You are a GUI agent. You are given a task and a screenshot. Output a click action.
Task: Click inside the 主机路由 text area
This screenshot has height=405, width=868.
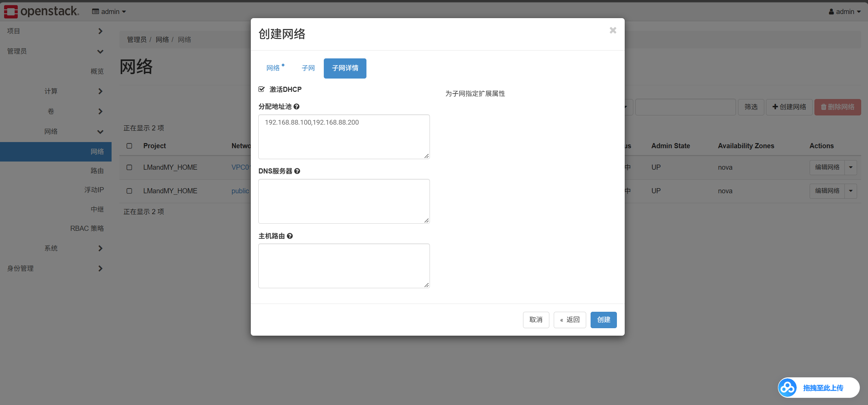coord(344,266)
